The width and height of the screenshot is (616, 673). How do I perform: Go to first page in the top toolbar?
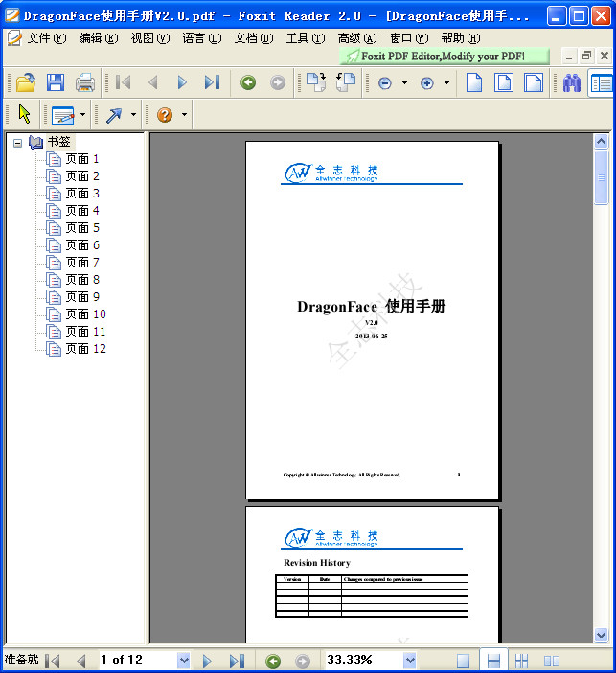pos(124,82)
